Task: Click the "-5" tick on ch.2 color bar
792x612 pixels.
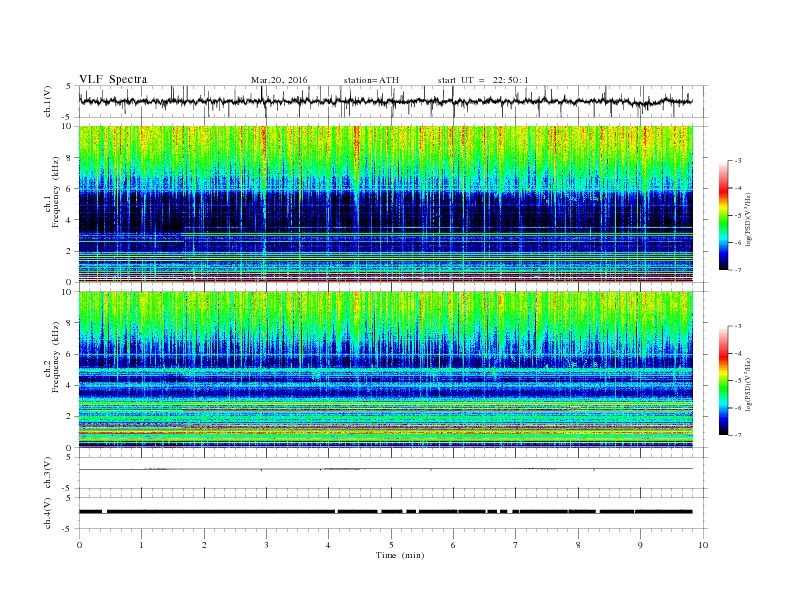Action: (737, 381)
